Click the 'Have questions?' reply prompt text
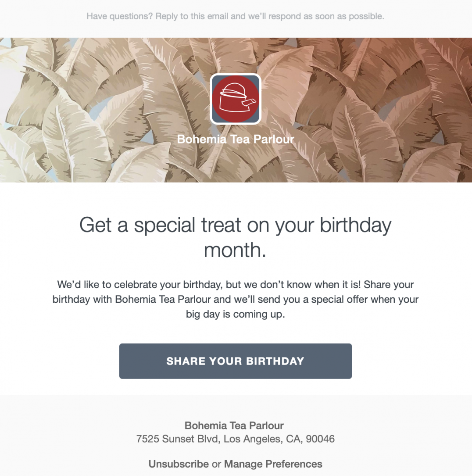Viewport: 472px width, 476px height. tap(236, 16)
